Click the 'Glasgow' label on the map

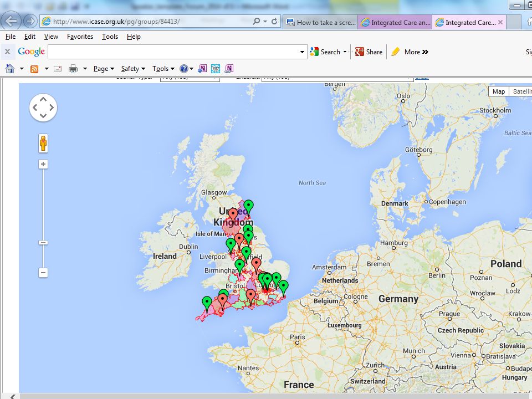(x=214, y=192)
